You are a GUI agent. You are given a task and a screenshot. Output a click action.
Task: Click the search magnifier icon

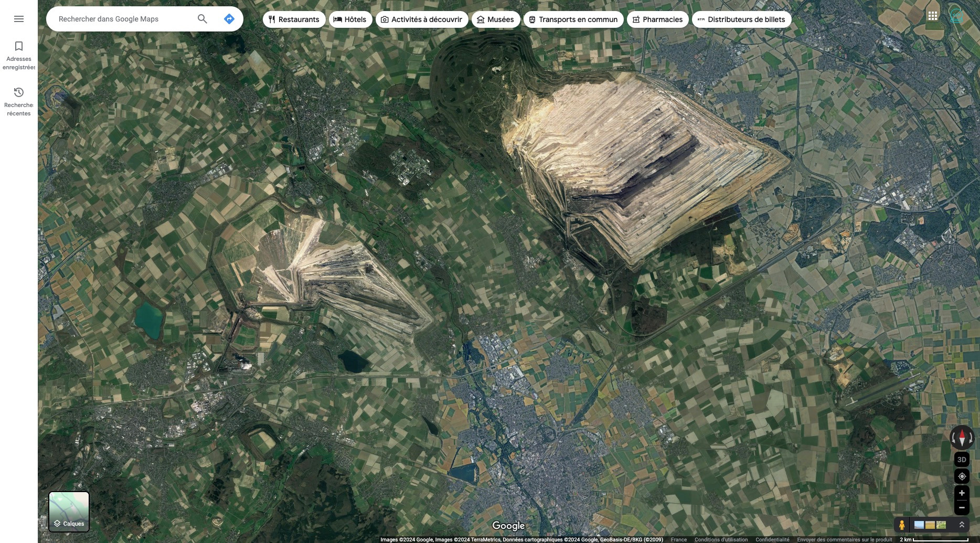coord(202,19)
